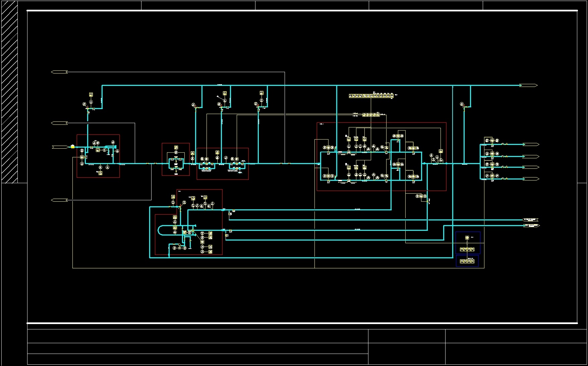Select the shorter yellow instrument row below it
The width and height of the screenshot is (588, 366).
point(371,115)
